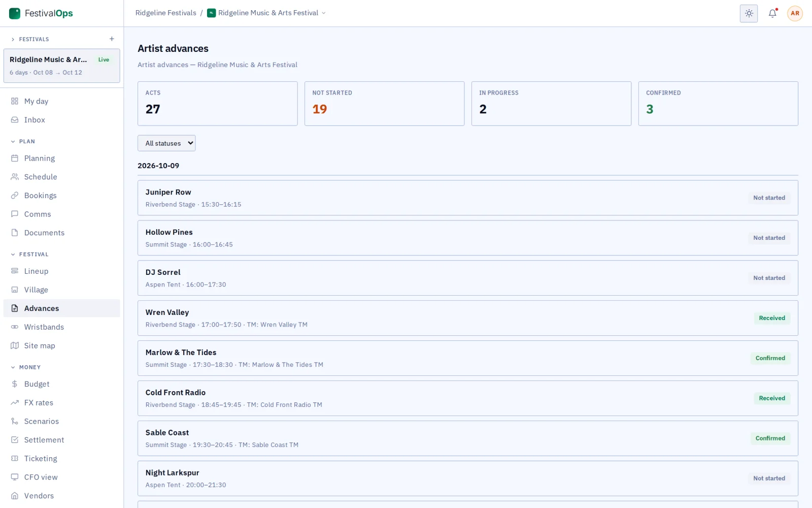812x508 pixels.
Task: Click the Not started badge on DJ Sorrel
Action: click(769, 278)
